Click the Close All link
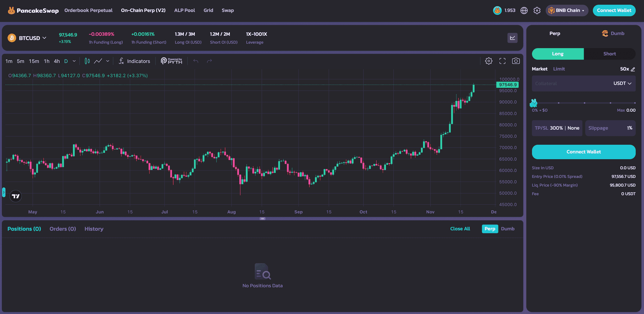The width and height of the screenshot is (644, 314). (460, 229)
